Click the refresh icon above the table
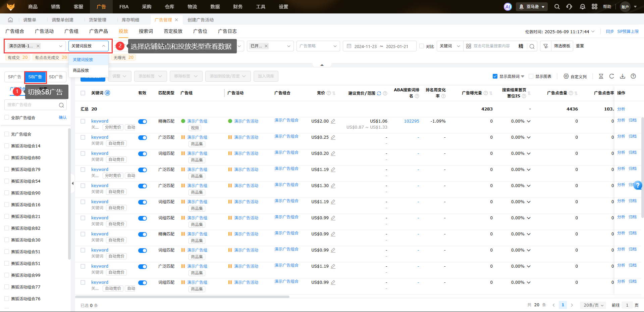This screenshot has width=644, height=312. [x=612, y=76]
